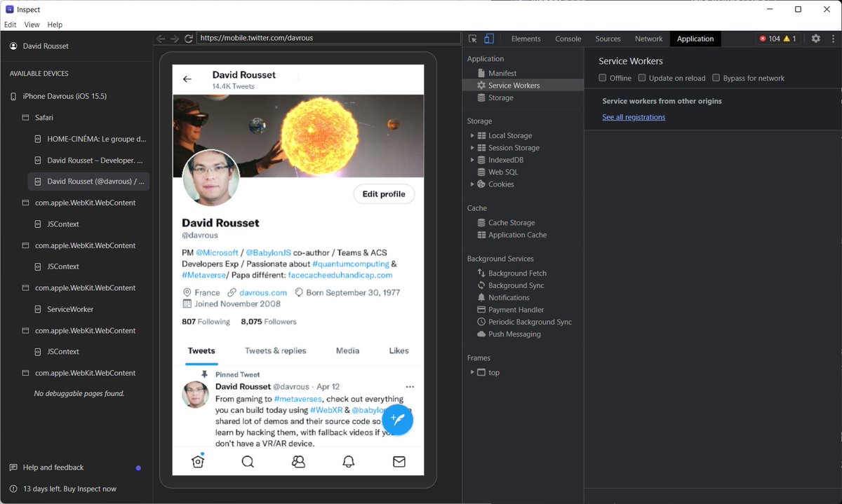The image size is (842, 504).
Task: Switch to Network tab
Action: tap(649, 39)
